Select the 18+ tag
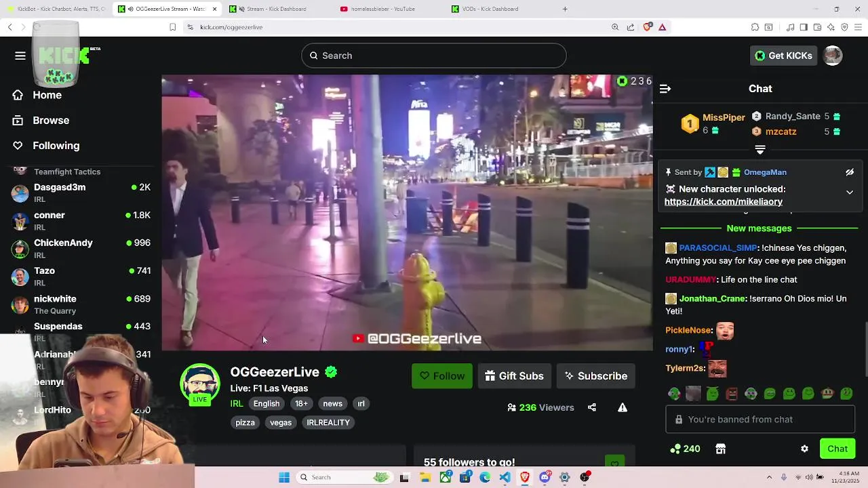This screenshot has height=488, width=868. coord(301,403)
